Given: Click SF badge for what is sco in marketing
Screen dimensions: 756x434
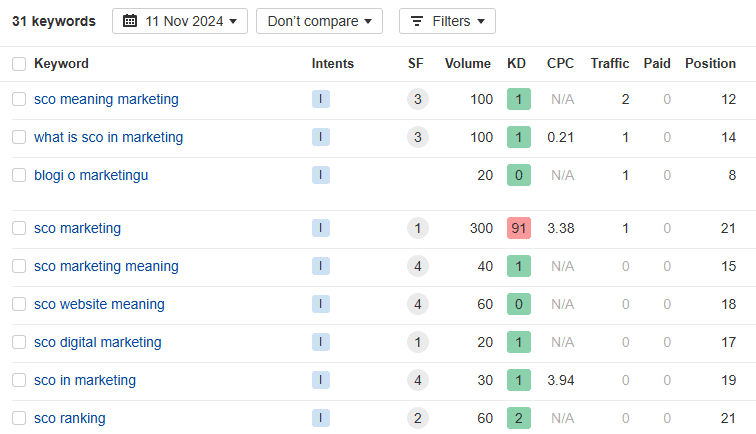Looking at the screenshot, I should click(x=417, y=137).
